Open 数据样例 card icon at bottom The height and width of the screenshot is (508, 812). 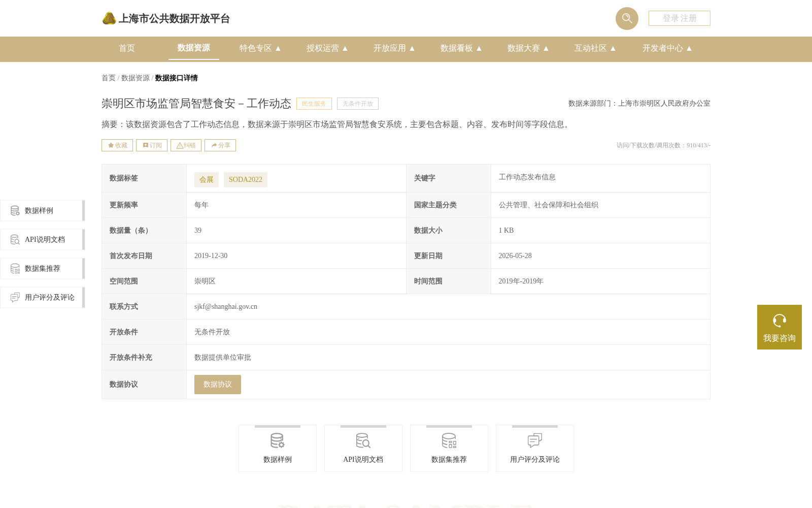coord(278,440)
